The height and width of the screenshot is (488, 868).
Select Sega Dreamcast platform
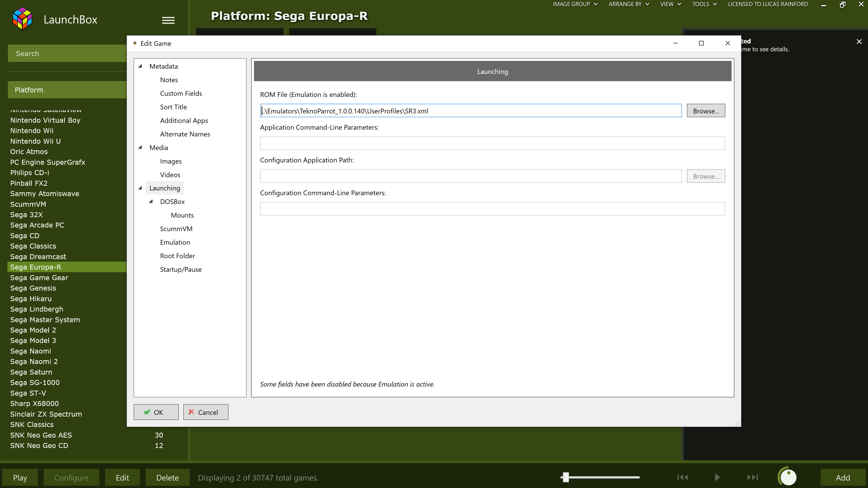[38, 257]
